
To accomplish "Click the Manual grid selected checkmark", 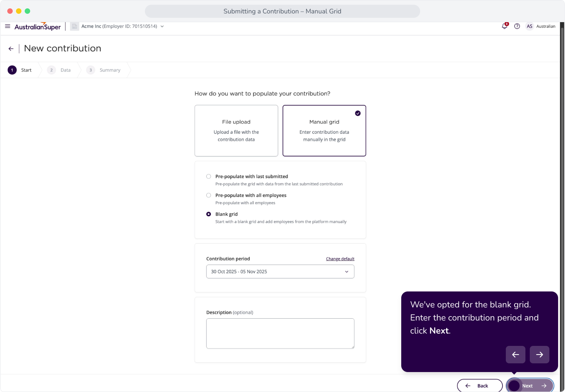I will click(x=358, y=113).
